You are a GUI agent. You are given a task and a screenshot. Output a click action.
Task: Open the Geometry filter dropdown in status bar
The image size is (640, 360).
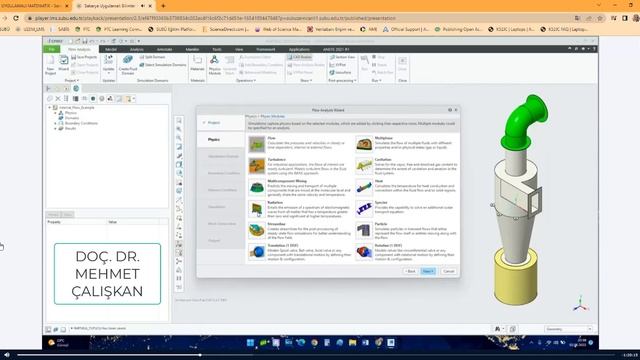(x=568, y=329)
